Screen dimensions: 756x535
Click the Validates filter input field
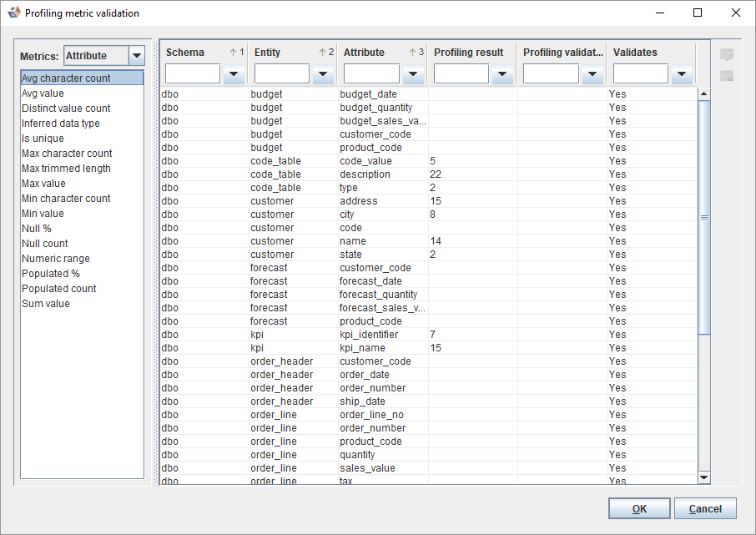(641, 74)
